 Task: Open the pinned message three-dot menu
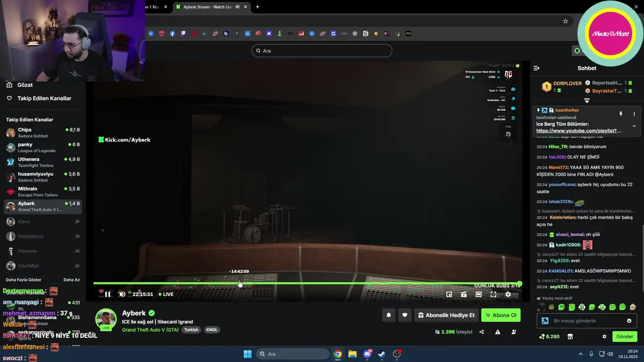pyautogui.click(x=634, y=114)
